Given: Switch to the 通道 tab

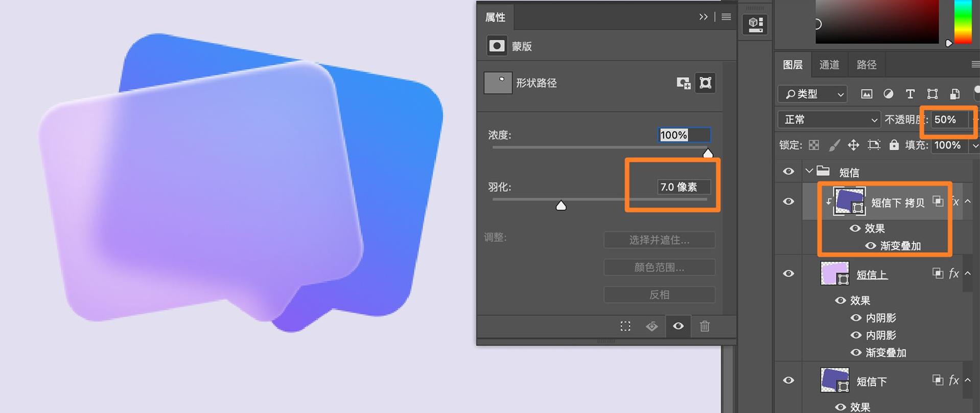Looking at the screenshot, I should (829, 65).
